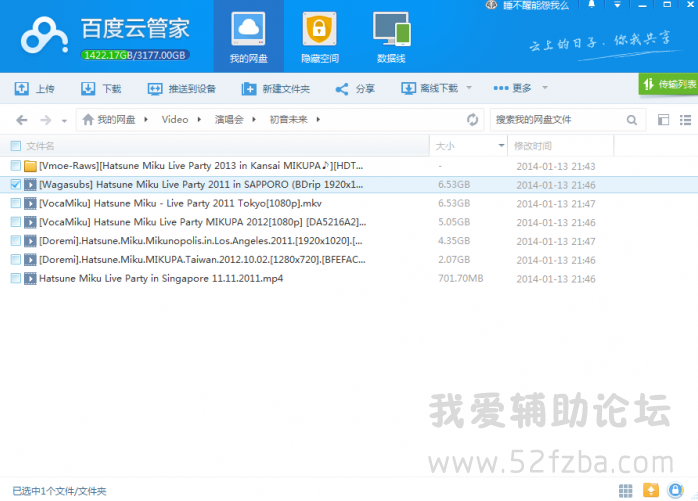Uncheck the Wagasubs SAPPORO file checkbox
Viewport: 698px width, 501px height.
[16, 184]
